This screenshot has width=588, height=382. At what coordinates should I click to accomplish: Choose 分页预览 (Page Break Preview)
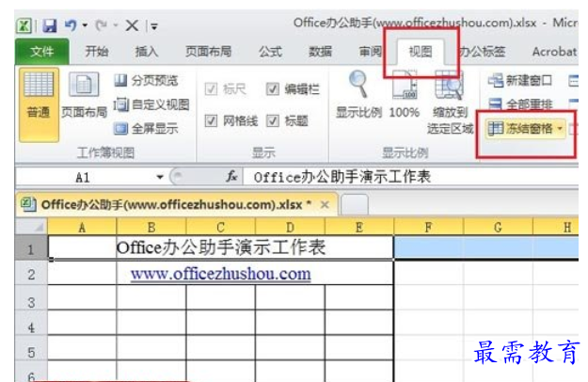click(x=146, y=80)
